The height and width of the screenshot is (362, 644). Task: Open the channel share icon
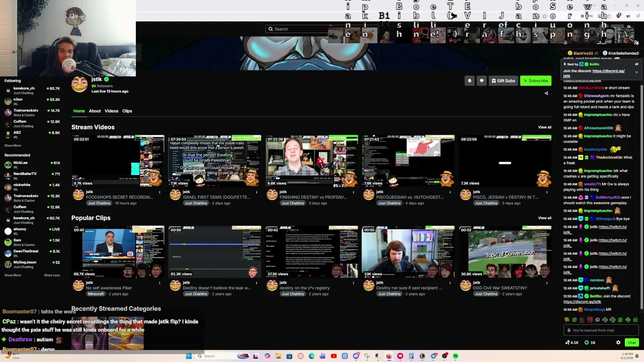[x=546, y=93]
